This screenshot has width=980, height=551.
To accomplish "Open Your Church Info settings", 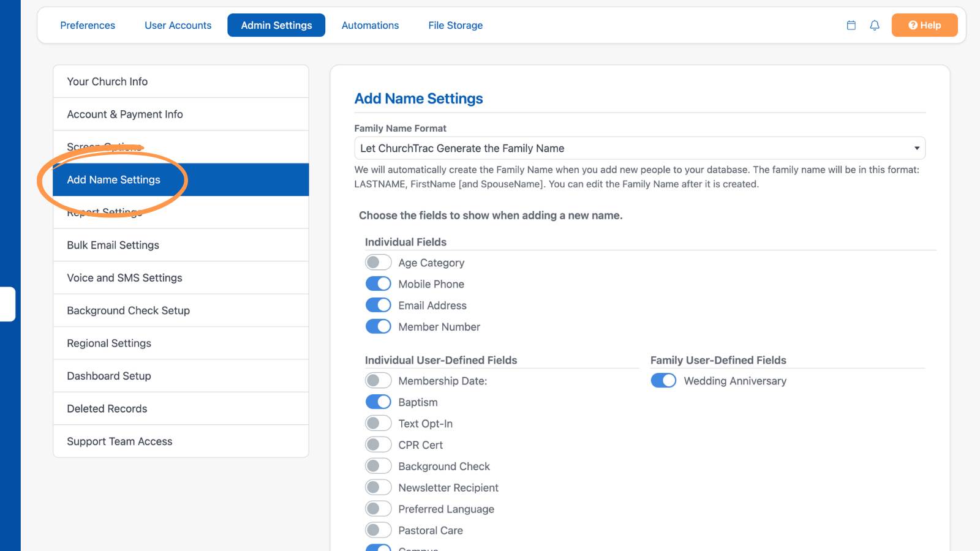I will (x=181, y=81).
